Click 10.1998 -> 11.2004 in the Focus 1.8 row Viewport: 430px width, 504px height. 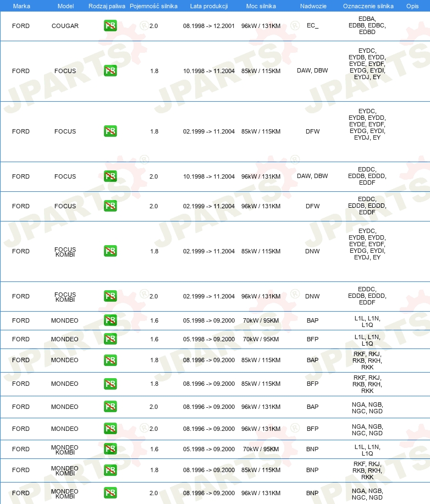(209, 71)
